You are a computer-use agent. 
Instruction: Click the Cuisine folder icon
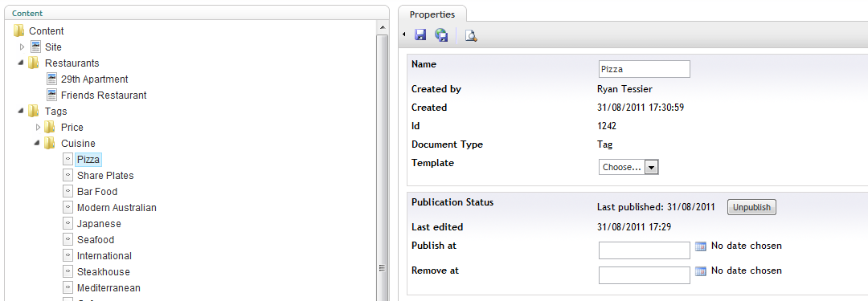tap(50, 143)
